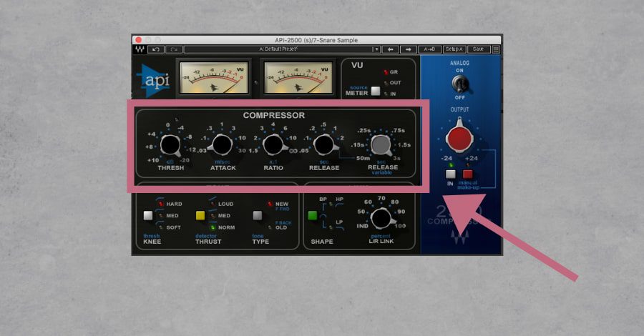Viewport: 644px width, 336px height.
Task: Click the yellow Thrust detector button
Action: coord(200,215)
